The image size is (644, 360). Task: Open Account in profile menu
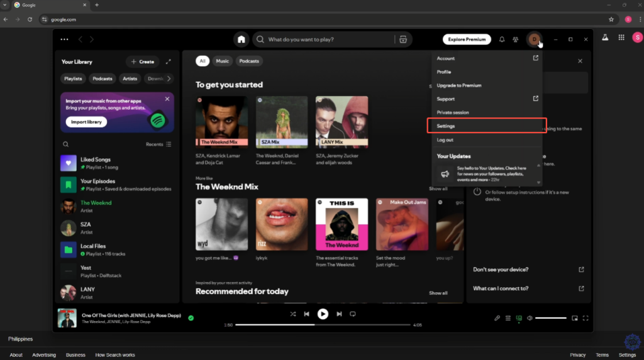point(487,58)
